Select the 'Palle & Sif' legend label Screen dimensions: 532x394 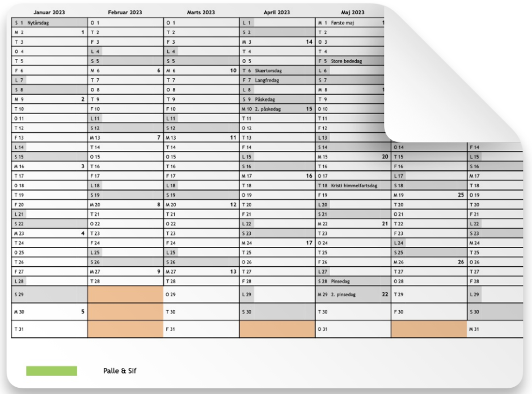(120, 371)
